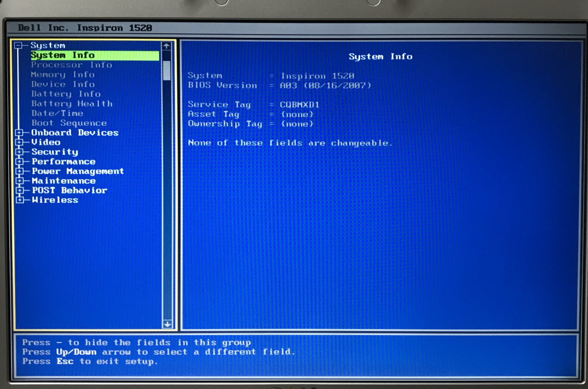Viewport: 588px width, 389px height.
Task: Select the Power Management label
Action: (78, 171)
